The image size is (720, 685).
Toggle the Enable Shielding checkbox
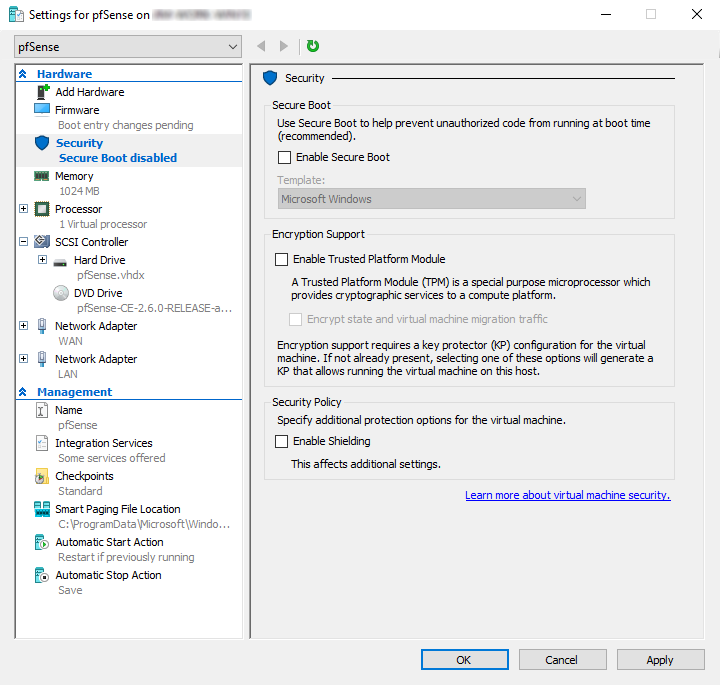[x=282, y=441]
